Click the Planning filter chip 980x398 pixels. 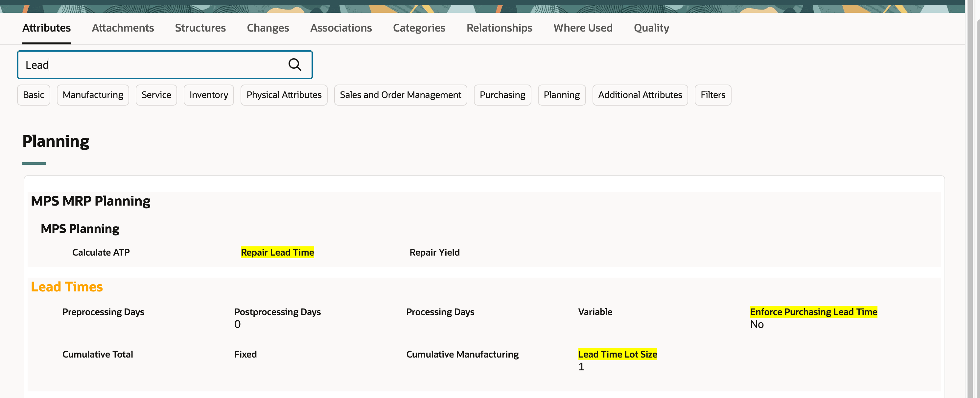click(562, 95)
